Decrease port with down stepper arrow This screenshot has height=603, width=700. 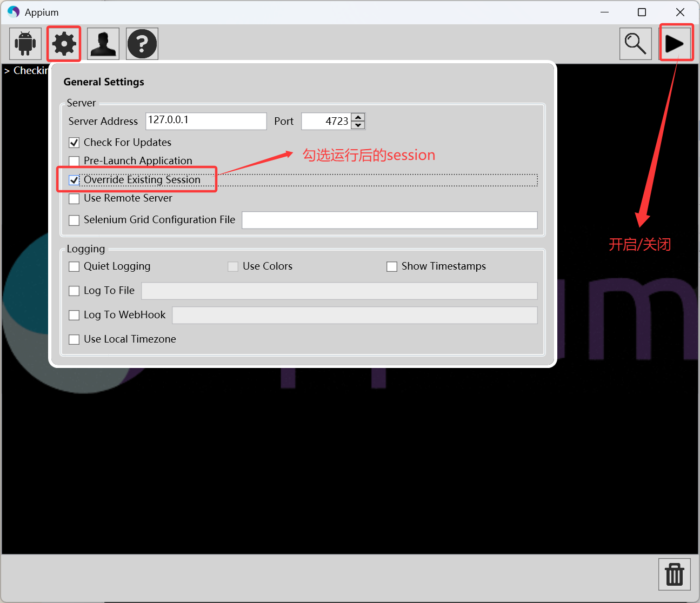pyautogui.click(x=358, y=125)
